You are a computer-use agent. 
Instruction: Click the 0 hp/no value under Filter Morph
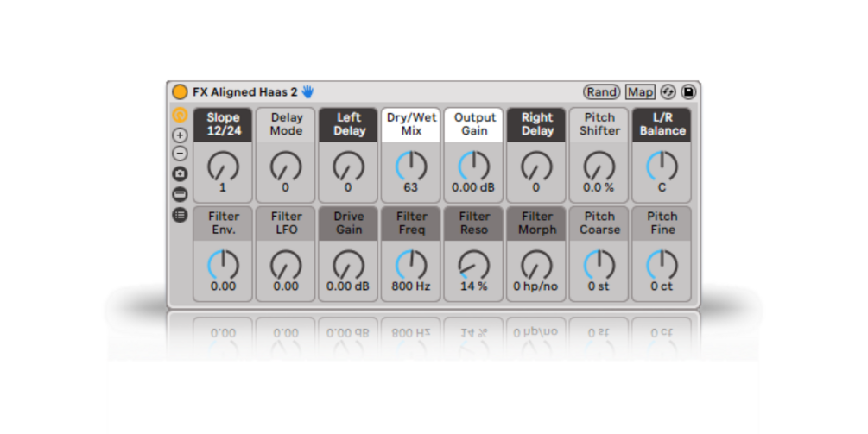(x=535, y=286)
